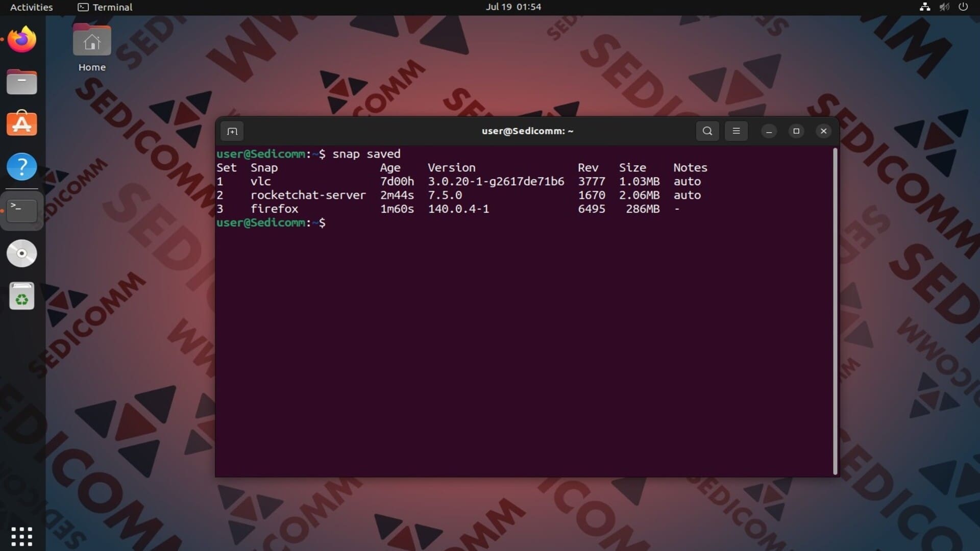Viewport: 980px width, 551px height.
Task: Click the 'Version' column header
Action: [x=451, y=168]
